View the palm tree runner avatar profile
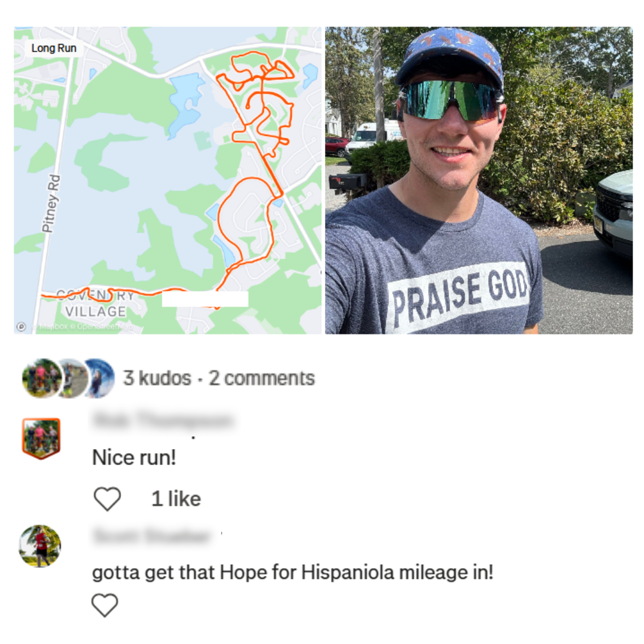The height and width of the screenshot is (644, 644). [x=40, y=546]
